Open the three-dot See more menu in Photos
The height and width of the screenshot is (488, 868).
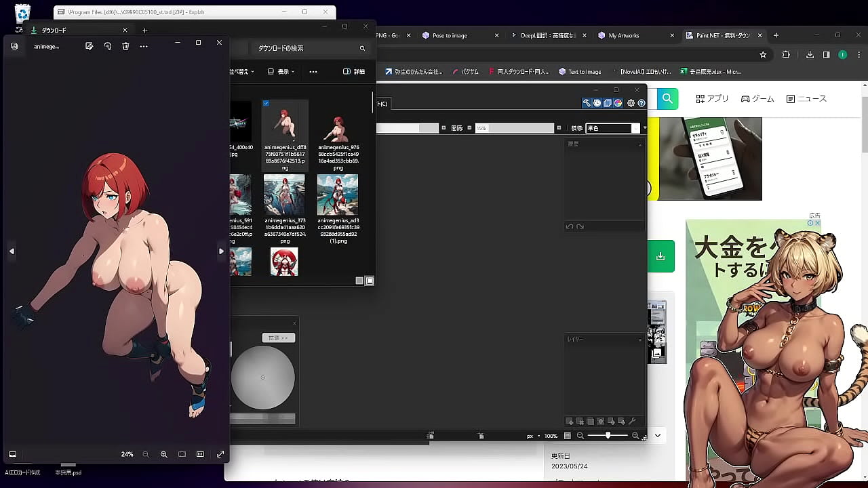tap(144, 46)
